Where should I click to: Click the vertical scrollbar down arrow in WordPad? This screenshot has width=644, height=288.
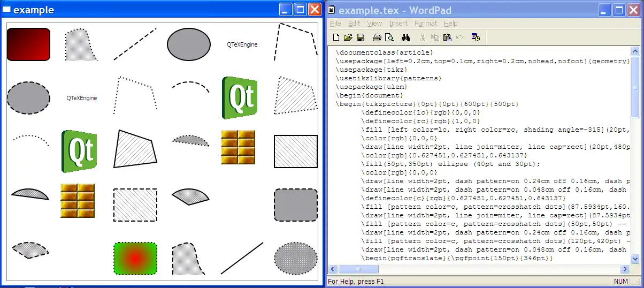click(635, 259)
